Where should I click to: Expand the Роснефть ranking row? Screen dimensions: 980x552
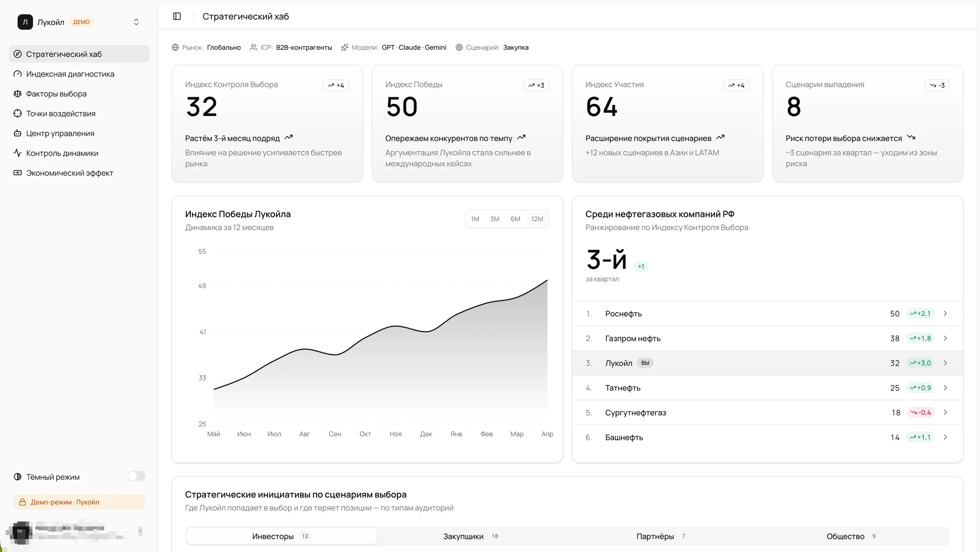(x=768, y=313)
